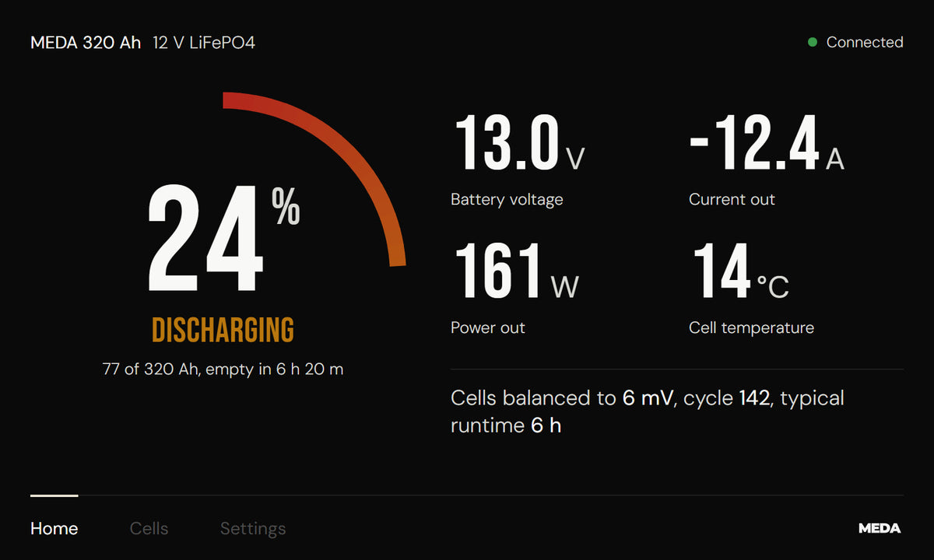Click the DISCHARGING status label
This screenshot has width=934, height=560.
(x=223, y=331)
